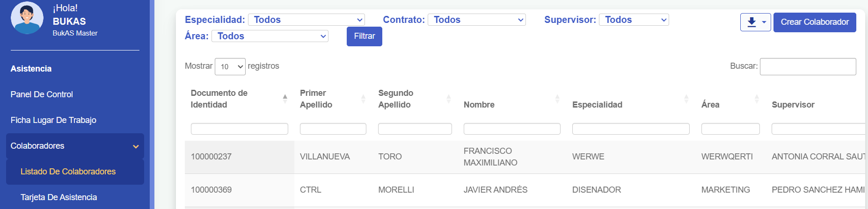Click the Crear Colaborador button
868x209 pixels.
pos(815,22)
